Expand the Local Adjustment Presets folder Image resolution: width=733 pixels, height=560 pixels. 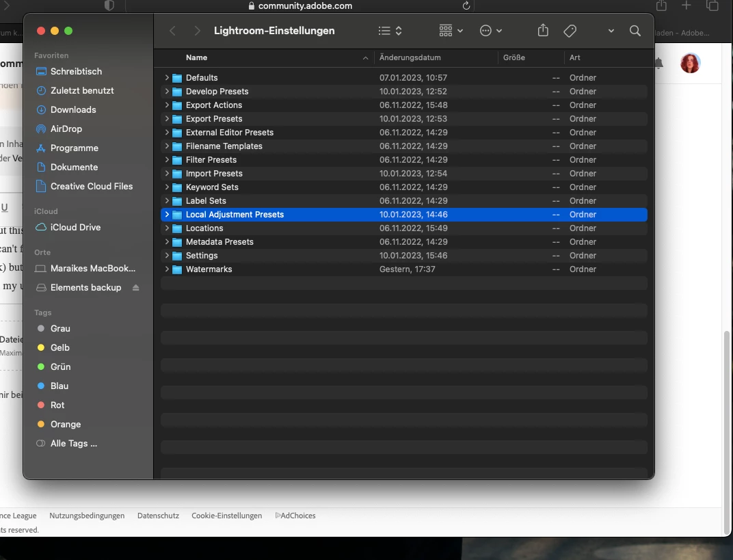(167, 214)
